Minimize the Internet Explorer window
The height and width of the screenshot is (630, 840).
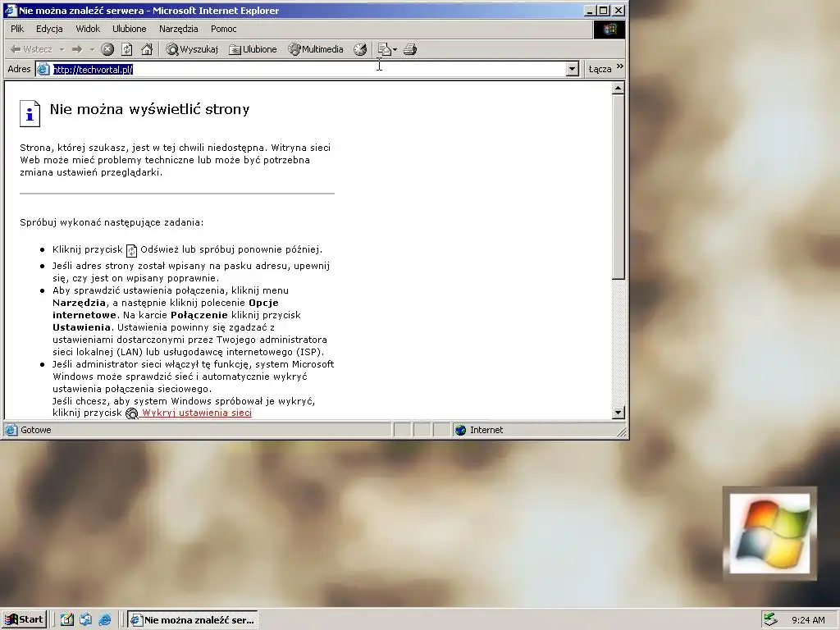pyautogui.click(x=591, y=10)
